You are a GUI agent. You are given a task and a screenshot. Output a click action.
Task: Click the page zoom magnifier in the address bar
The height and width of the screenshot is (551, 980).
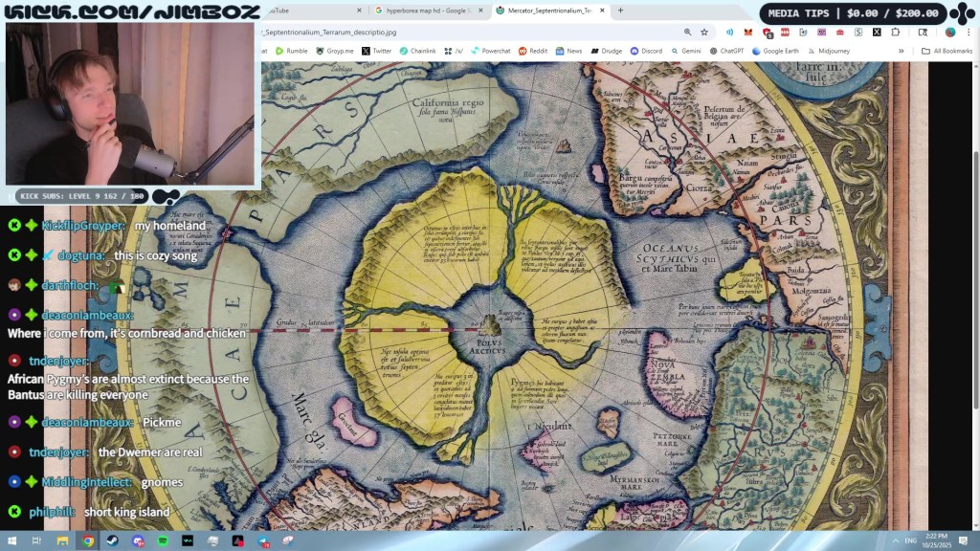click(689, 33)
